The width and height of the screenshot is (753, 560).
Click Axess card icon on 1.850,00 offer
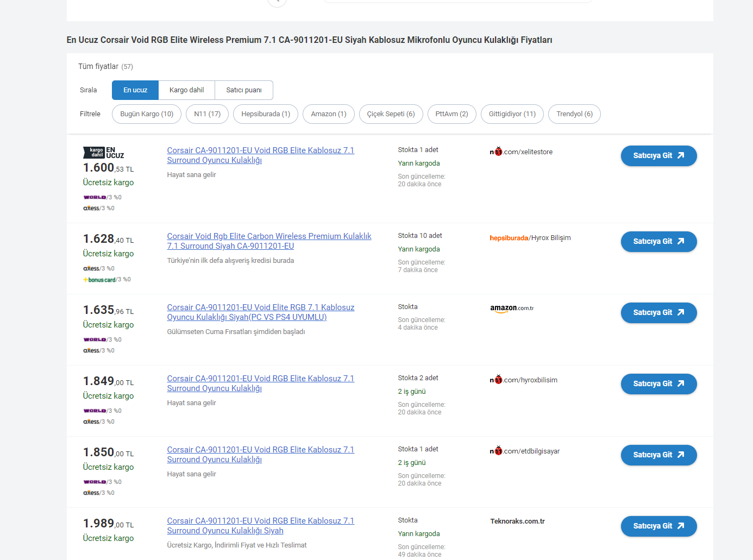[x=91, y=493]
